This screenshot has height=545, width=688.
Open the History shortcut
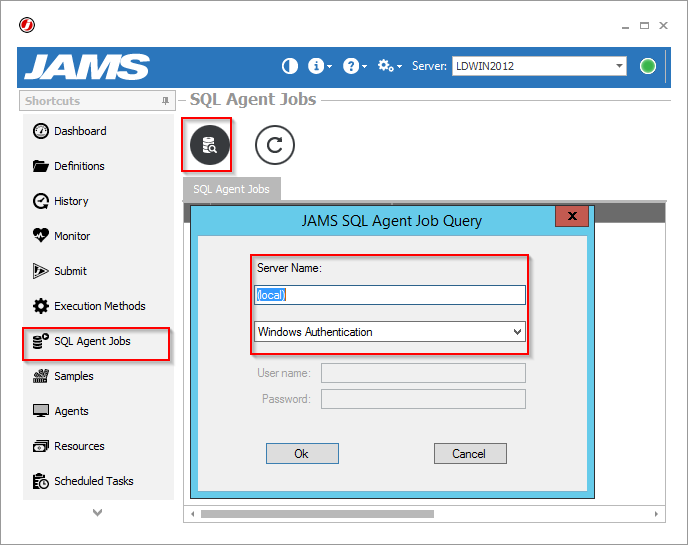click(x=61, y=201)
